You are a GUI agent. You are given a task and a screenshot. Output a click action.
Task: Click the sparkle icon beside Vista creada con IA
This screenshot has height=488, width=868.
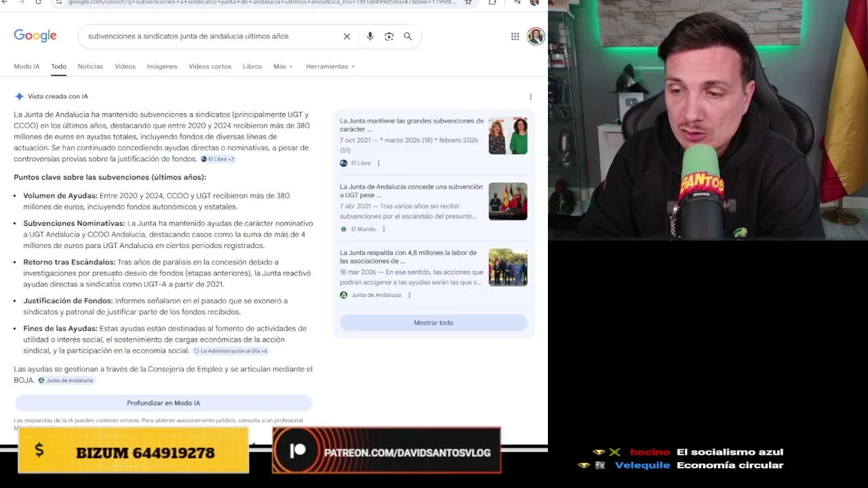(19, 96)
